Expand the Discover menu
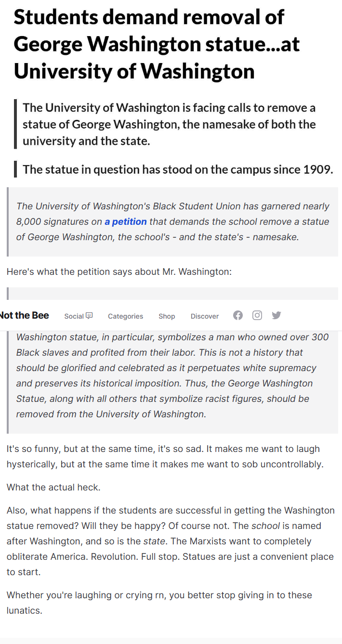Screen dimensions: 342x644 [204, 316]
